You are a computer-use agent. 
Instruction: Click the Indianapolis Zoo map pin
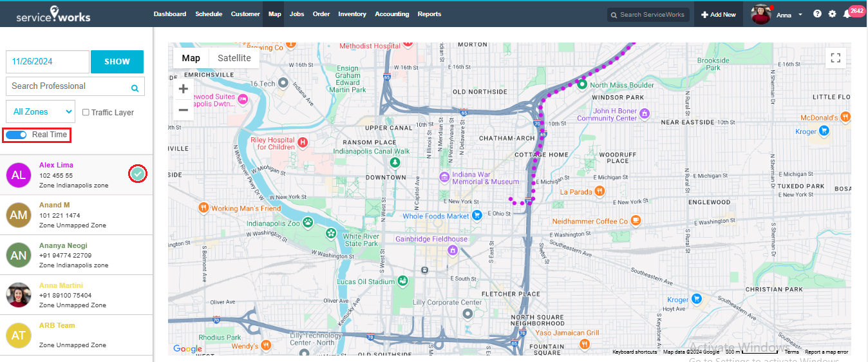click(309, 222)
